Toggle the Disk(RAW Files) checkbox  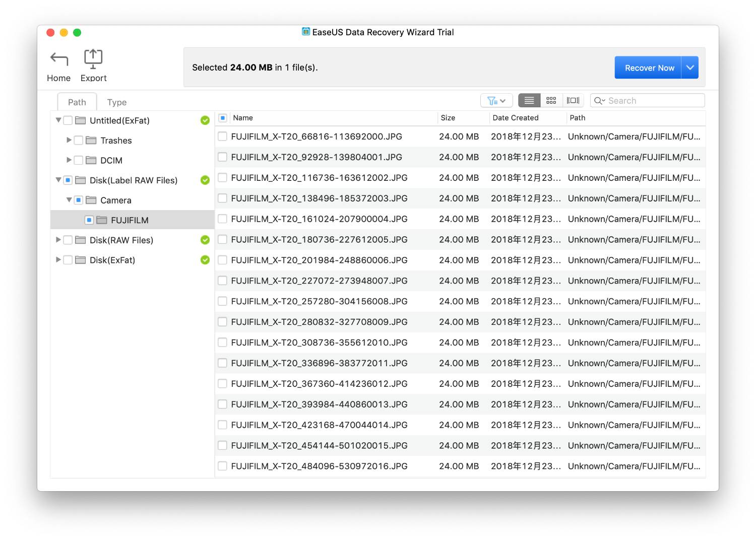pyautogui.click(x=68, y=240)
